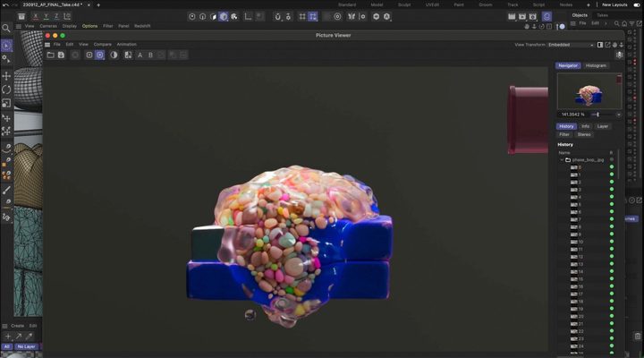The width and height of the screenshot is (644, 358).
Task: Click the Navigator preview thumbnail
Action: 589,91
